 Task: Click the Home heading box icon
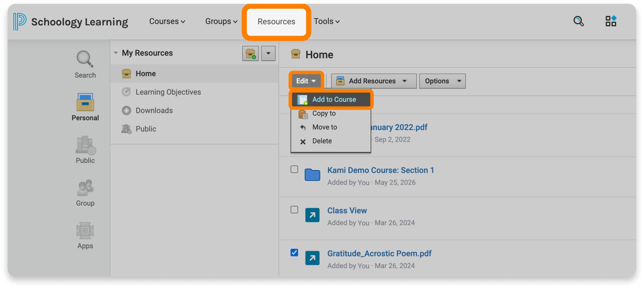(x=296, y=54)
